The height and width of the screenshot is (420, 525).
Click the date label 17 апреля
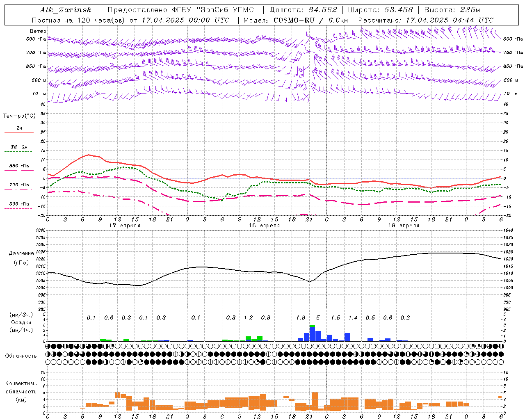click(x=125, y=226)
